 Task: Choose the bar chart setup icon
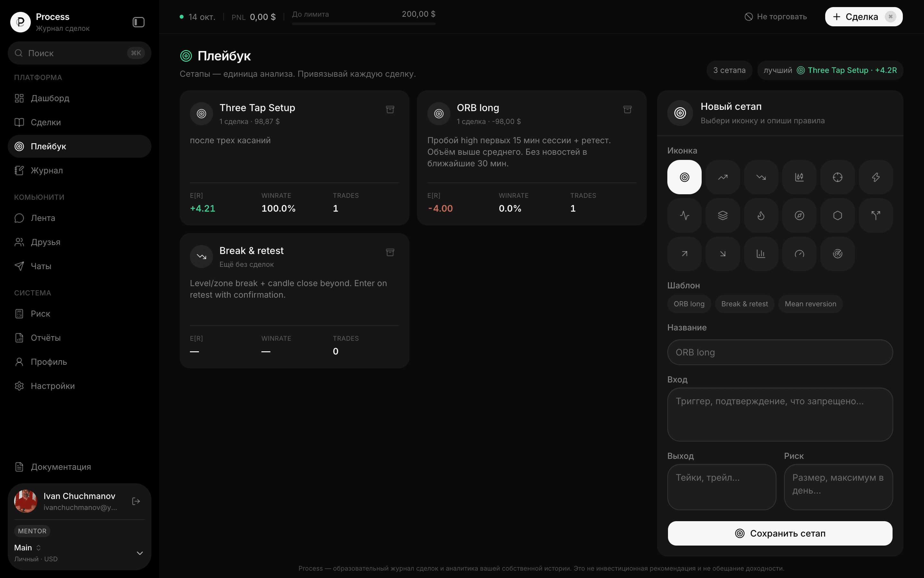click(761, 254)
